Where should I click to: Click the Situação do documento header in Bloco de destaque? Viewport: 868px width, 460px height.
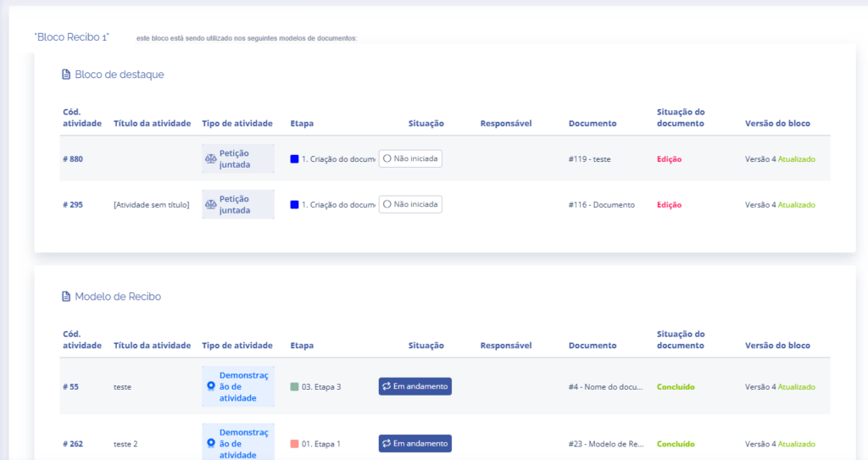[x=680, y=118]
